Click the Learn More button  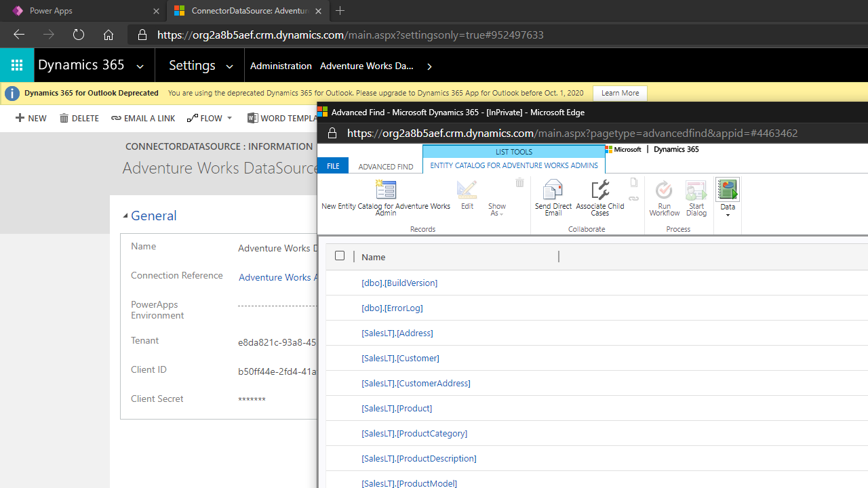click(620, 93)
